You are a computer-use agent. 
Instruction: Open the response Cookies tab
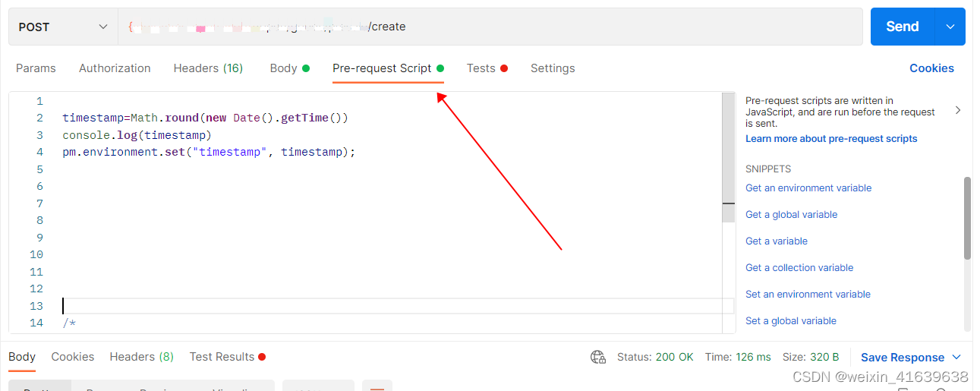(73, 357)
